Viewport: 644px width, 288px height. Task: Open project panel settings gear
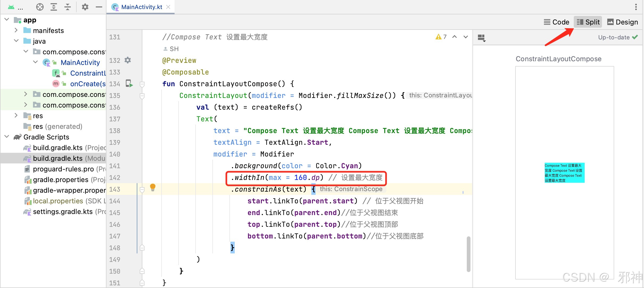pyautogui.click(x=85, y=7)
